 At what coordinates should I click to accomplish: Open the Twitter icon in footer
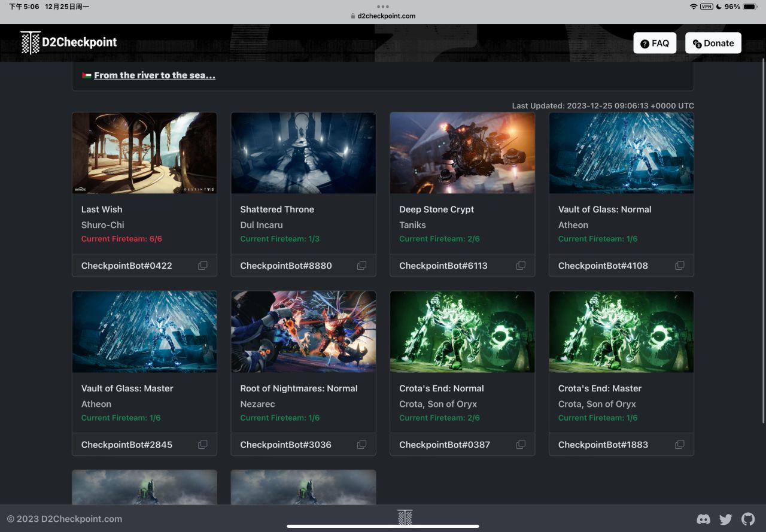click(x=726, y=519)
